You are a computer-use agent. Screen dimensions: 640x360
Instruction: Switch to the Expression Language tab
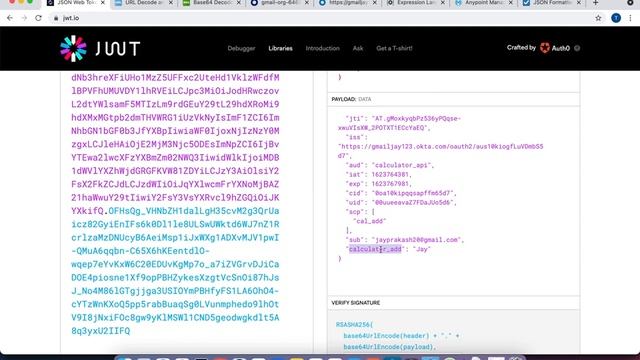coord(415,3)
